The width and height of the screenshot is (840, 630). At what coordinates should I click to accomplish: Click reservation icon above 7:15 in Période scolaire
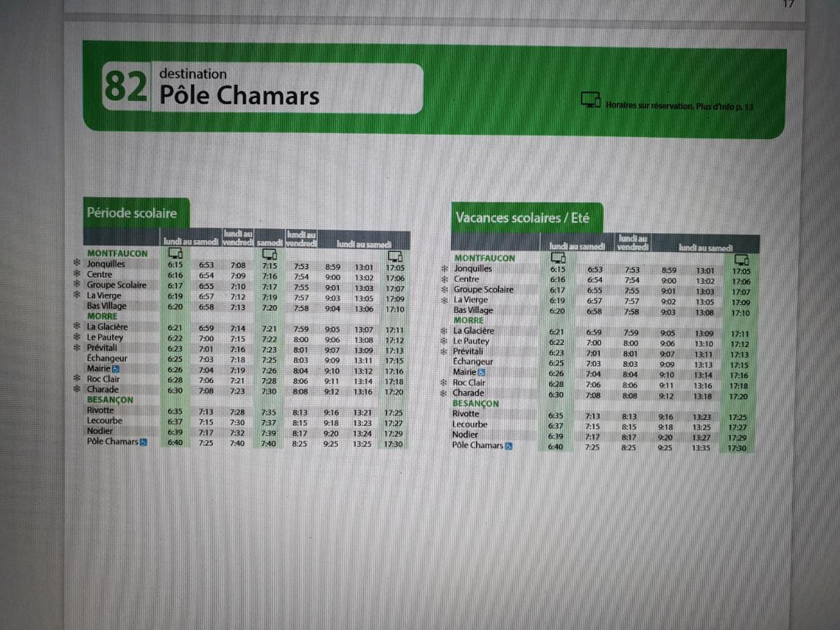click(x=269, y=253)
